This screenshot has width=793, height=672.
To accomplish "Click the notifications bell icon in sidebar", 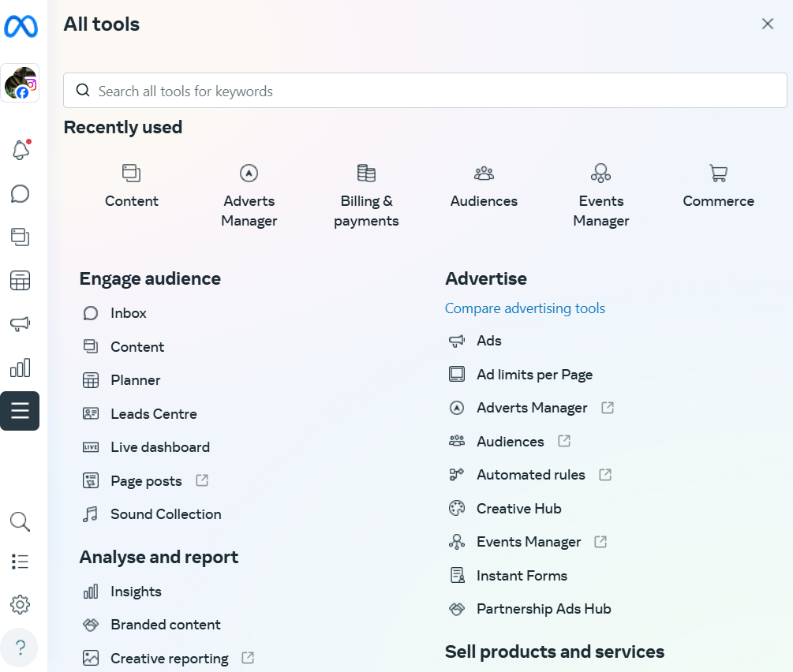I will coord(20,151).
